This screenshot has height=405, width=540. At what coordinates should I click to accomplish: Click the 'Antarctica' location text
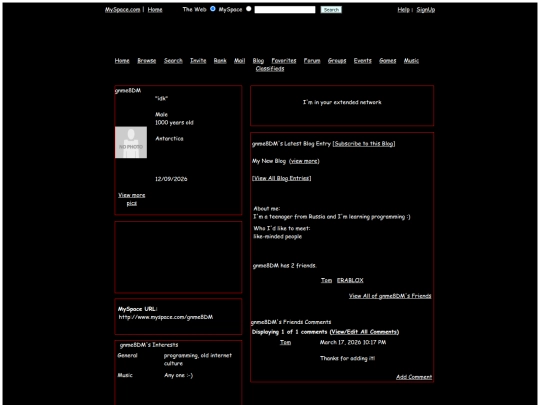pyautogui.click(x=169, y=138)
